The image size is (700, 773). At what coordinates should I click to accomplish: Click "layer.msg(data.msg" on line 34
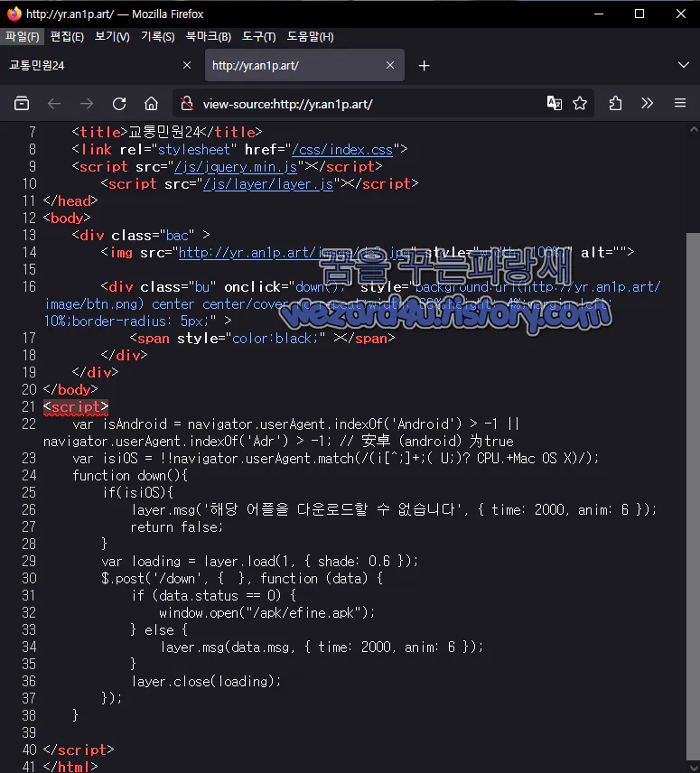tap(228, 647)
